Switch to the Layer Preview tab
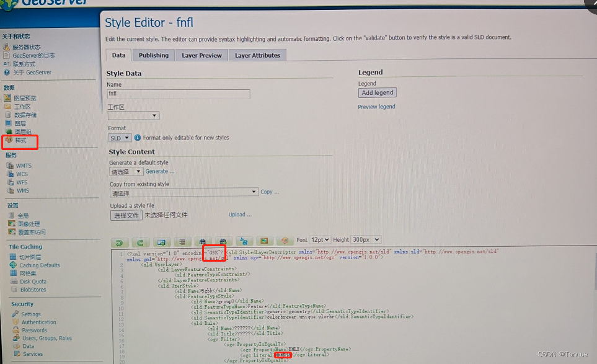This screenshot has width=597, height=364. pyautogui.click(x=201, y=55)
